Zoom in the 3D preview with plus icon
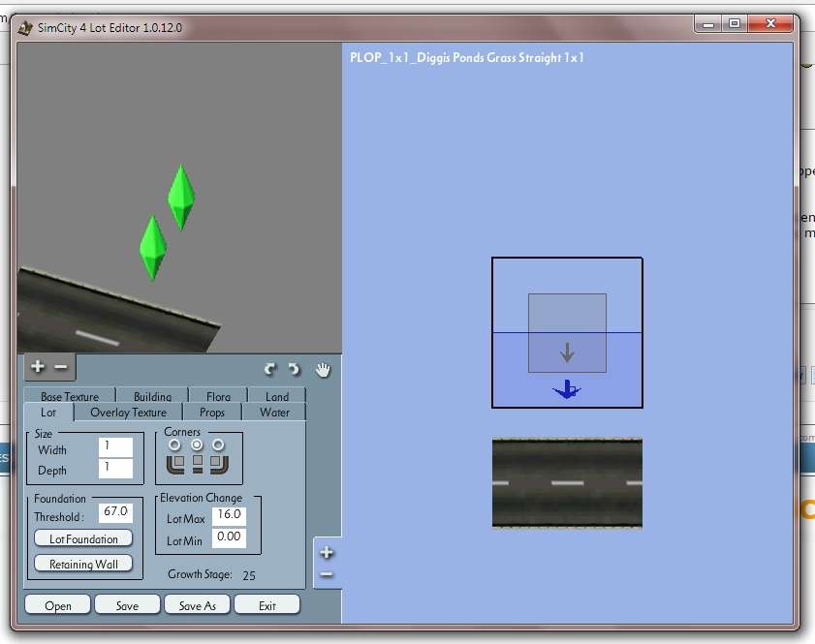The image size is (815, 644). pyautogui.click(x=38, y=367)
